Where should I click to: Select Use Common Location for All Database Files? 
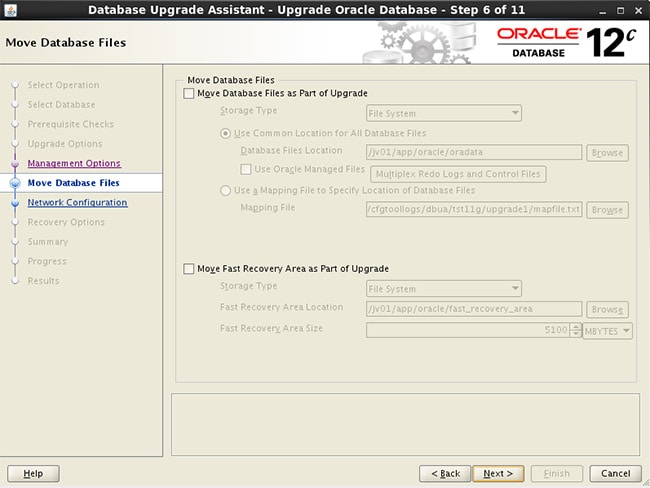tap(225, 134)
